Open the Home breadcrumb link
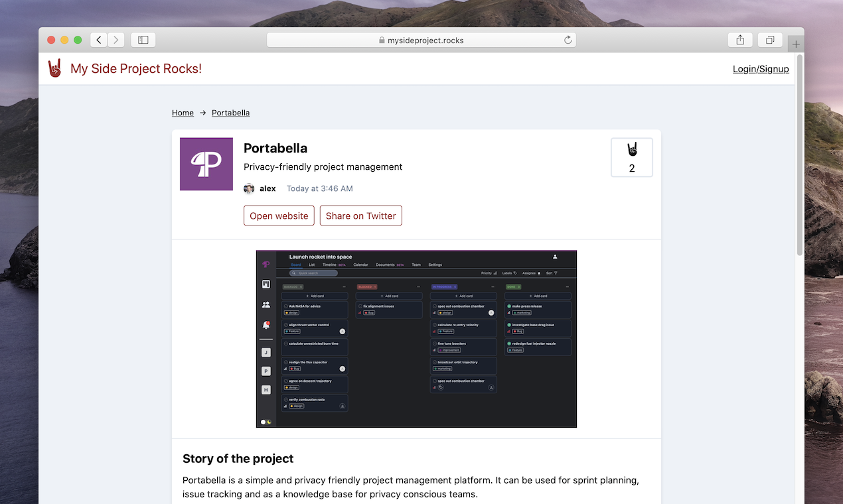The image size is (843, 504). coord(183,113)
